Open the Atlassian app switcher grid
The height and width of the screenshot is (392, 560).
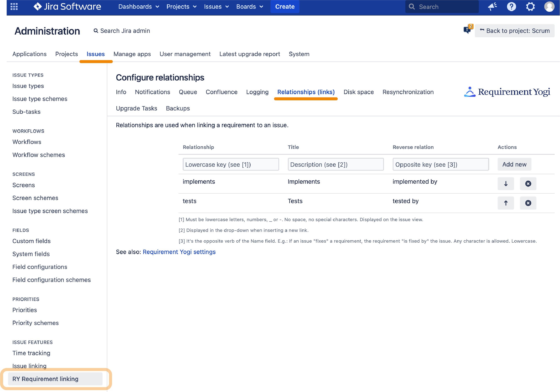tap(14, 7)
